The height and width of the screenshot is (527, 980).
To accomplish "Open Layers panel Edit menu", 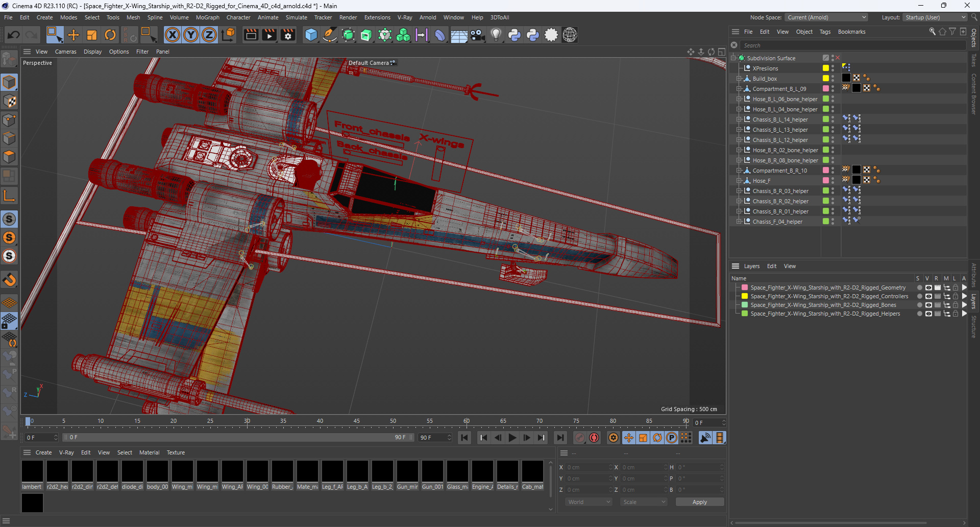I will 771,266.
